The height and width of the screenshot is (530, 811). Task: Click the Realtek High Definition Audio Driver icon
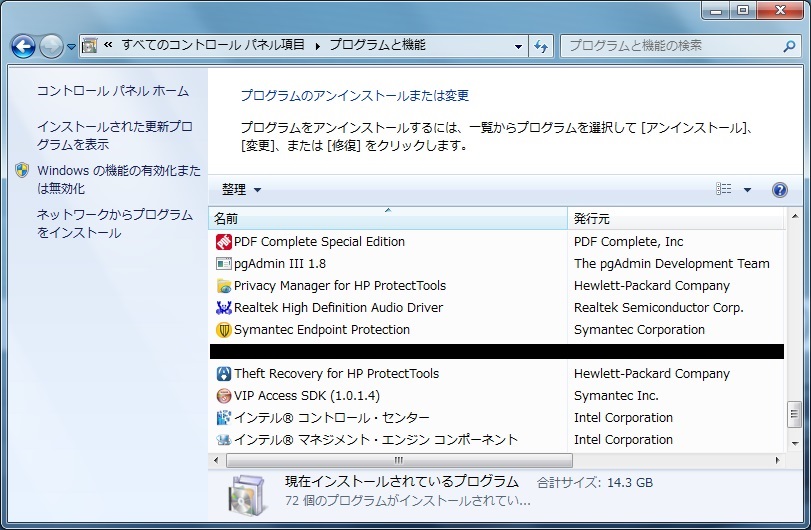(x=224, y=308)
